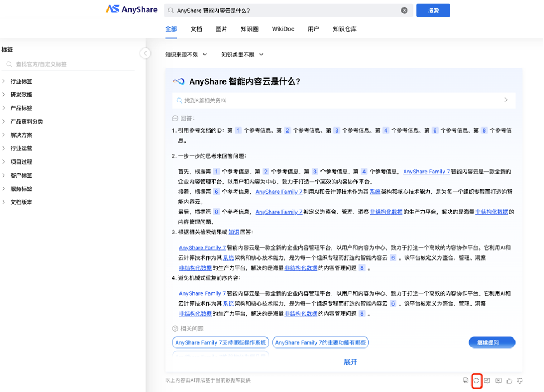
Task: Click 展开 to show more related questions
Action: coord(351,362)
